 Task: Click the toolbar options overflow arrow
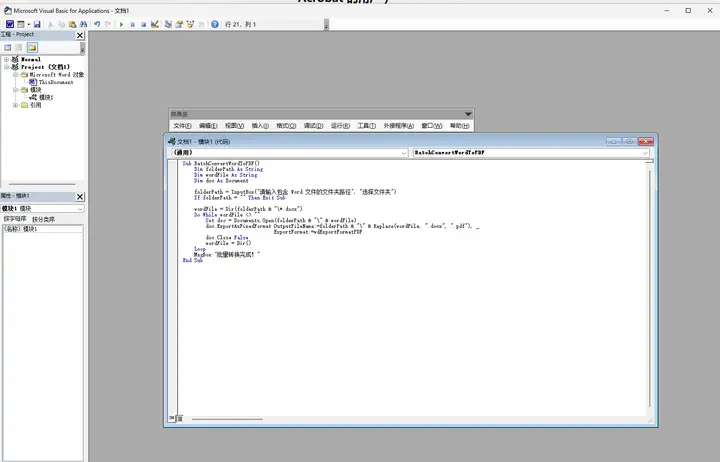pyautogui.click(x=326, y=25)
